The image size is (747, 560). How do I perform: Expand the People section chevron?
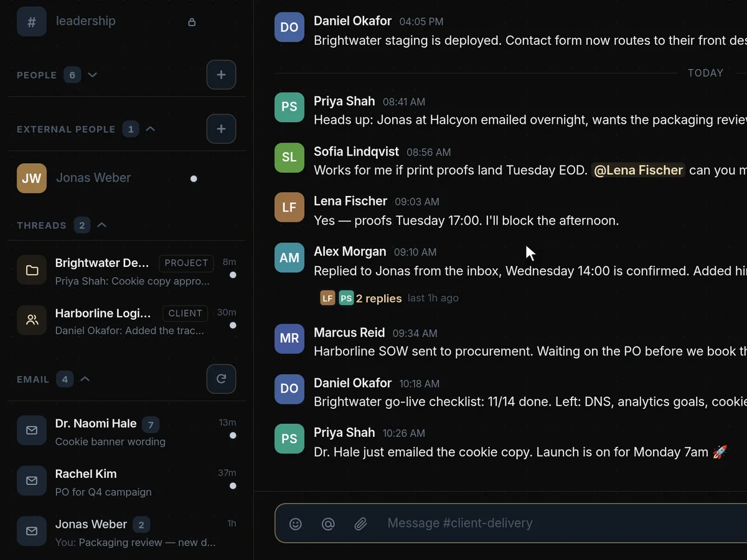click(x=93, y=75)
